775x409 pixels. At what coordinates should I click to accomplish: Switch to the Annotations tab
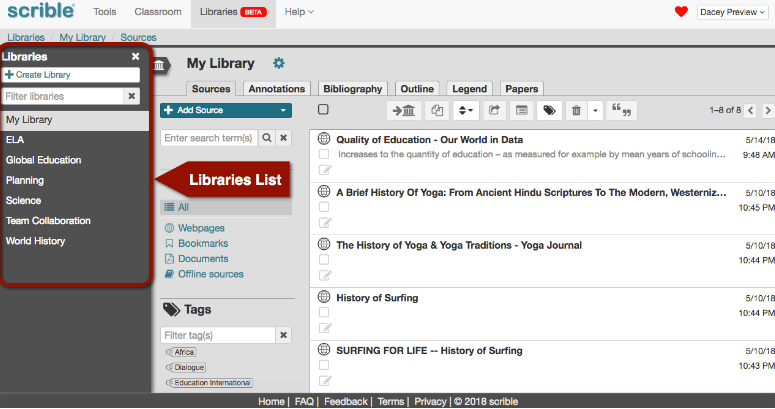click(x=277, y=89)
